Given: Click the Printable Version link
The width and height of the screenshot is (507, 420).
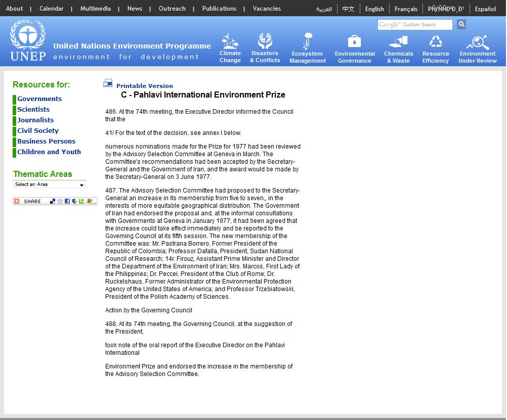Looking at the screenshot, I should coord(145,86).
